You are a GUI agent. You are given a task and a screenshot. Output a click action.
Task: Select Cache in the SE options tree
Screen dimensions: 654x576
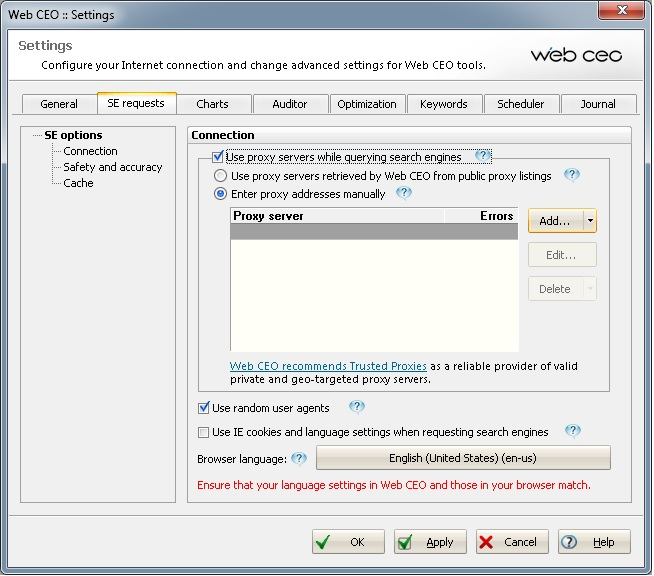[x=78, y=183]
